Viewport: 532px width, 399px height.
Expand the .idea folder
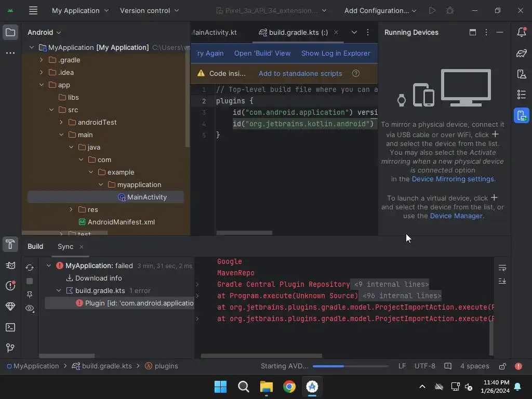click(x=42, y=72)
